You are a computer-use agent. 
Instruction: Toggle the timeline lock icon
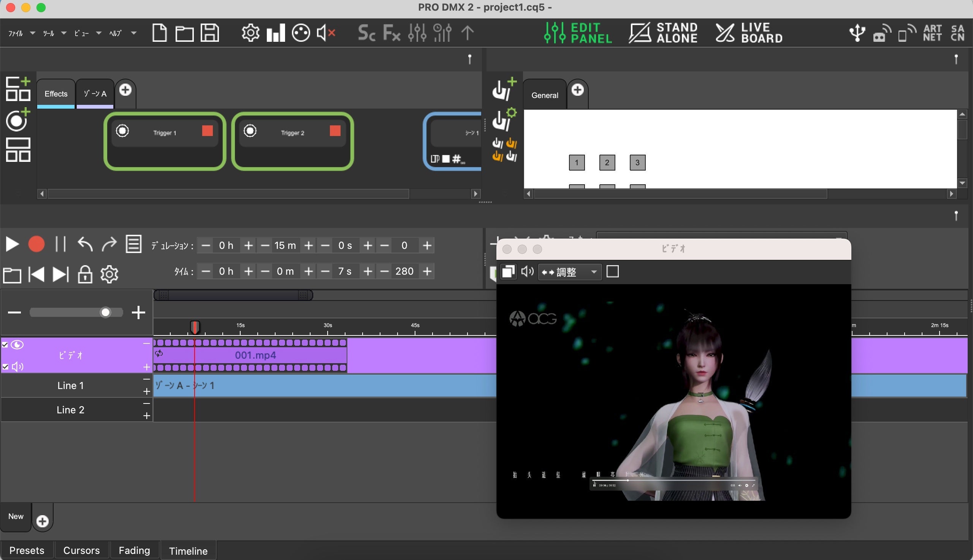85,274
